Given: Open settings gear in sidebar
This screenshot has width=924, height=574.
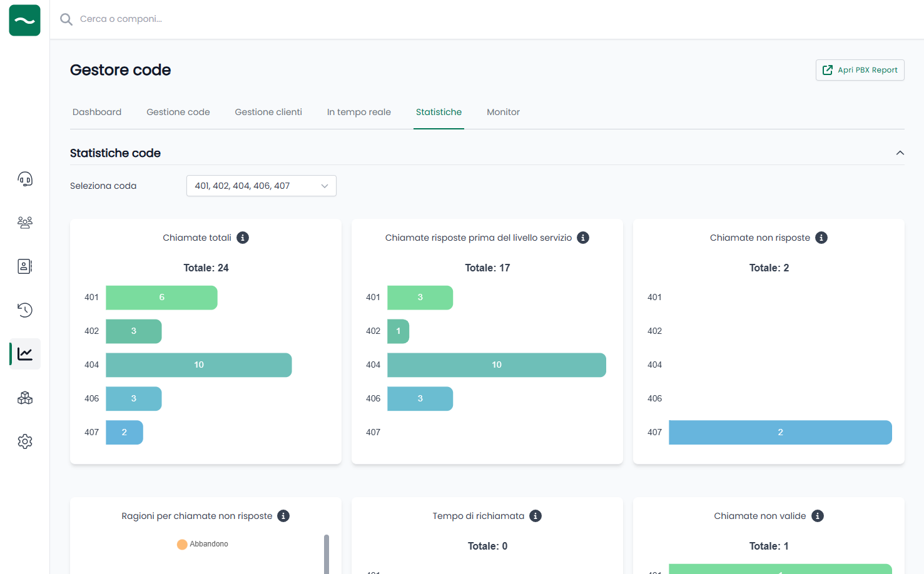Looking at the screenshot, I should [x=25, y=441].
